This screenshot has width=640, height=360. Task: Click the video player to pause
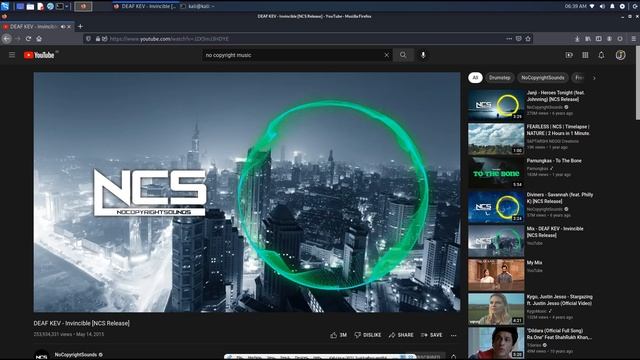[247, 192]
